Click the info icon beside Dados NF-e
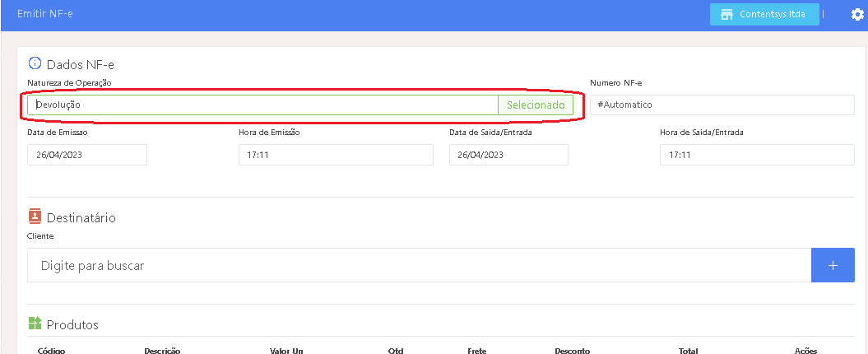Image resolution: width=868 pixels, height=354 pixels. (x=35, y=63)
